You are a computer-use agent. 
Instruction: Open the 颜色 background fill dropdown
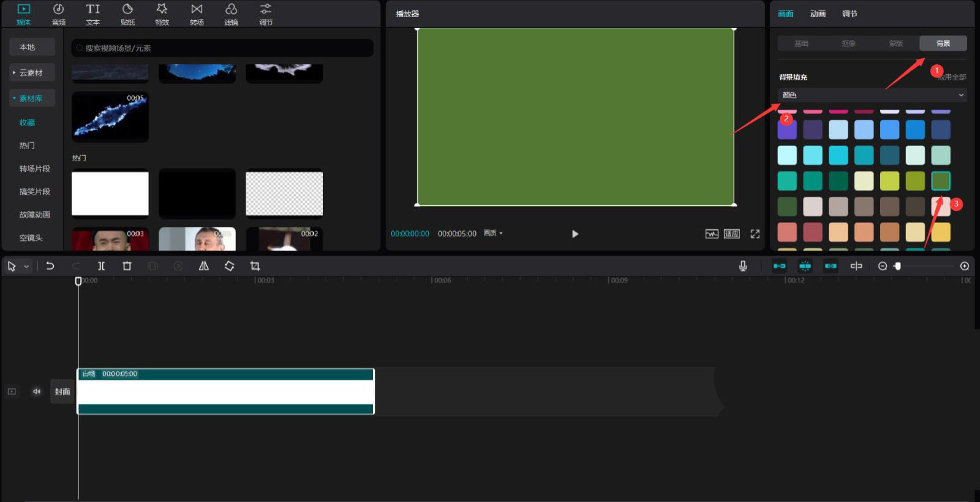[x=872, y=95]
